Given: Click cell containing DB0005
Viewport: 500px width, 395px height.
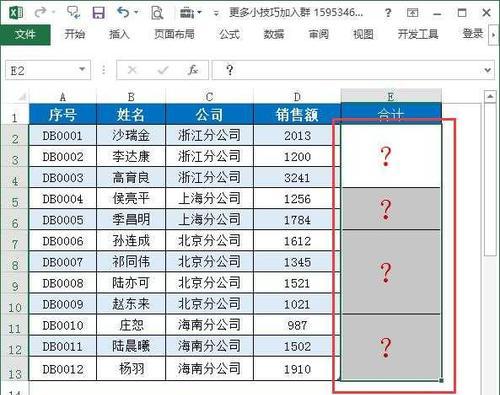Looking at the screenshot, I should (63, 220).
